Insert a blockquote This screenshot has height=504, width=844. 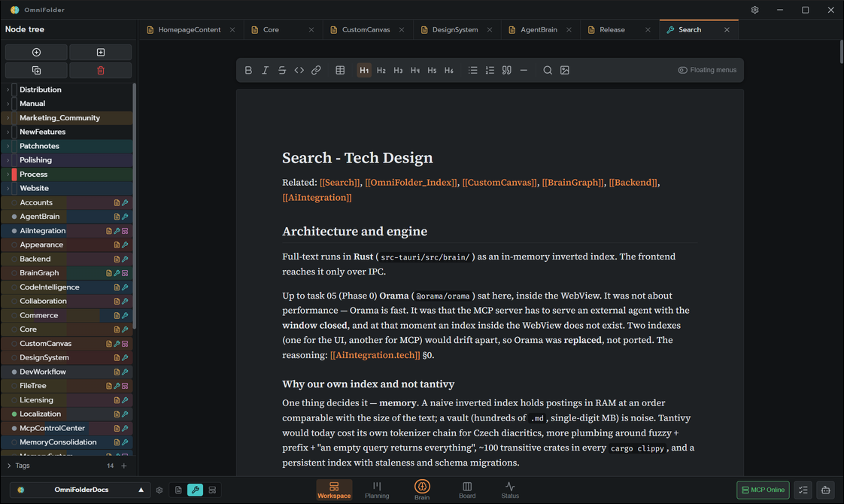tap(506, 70)
